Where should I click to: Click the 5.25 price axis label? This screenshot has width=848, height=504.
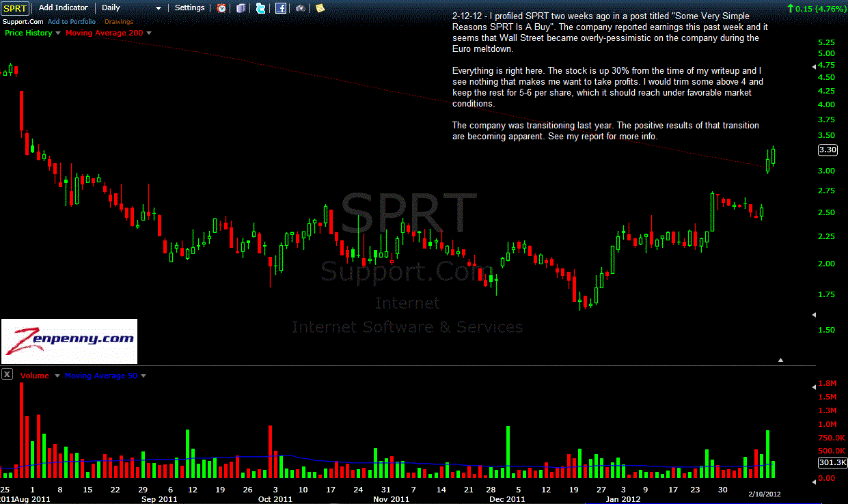click(826, 42)
